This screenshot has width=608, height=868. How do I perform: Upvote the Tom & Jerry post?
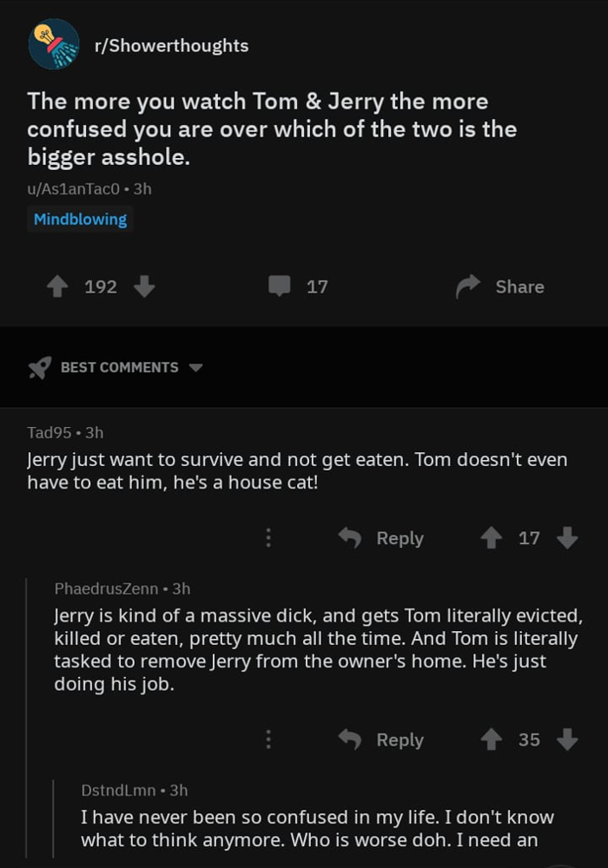(x=57, y=286)
